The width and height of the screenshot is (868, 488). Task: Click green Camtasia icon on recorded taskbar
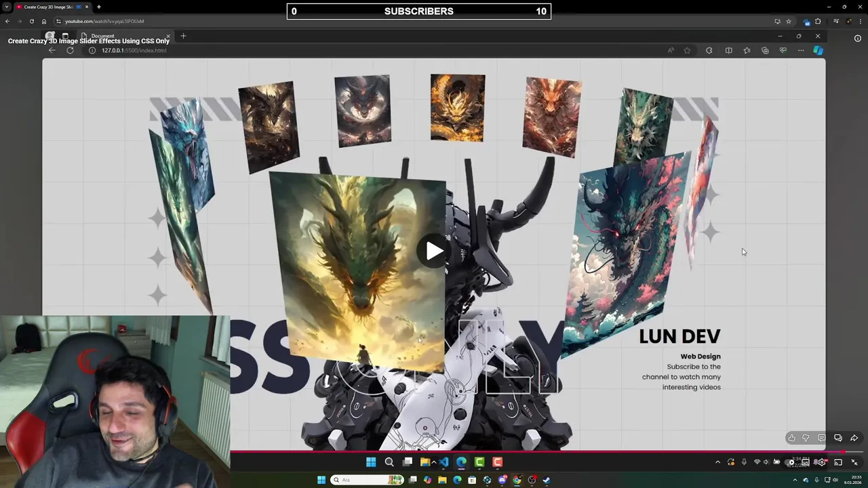click(x=479, y=462)
